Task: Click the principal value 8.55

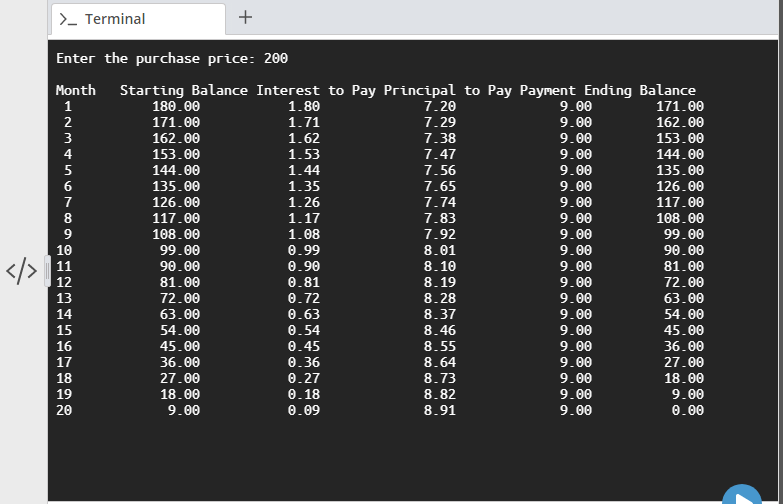Action: (x=439, y=346)
